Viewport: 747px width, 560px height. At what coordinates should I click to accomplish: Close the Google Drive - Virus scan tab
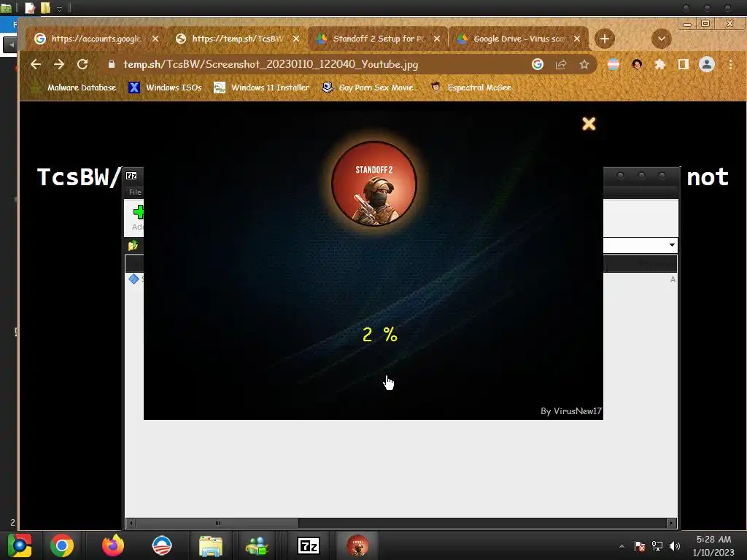[x=577, y=39]
